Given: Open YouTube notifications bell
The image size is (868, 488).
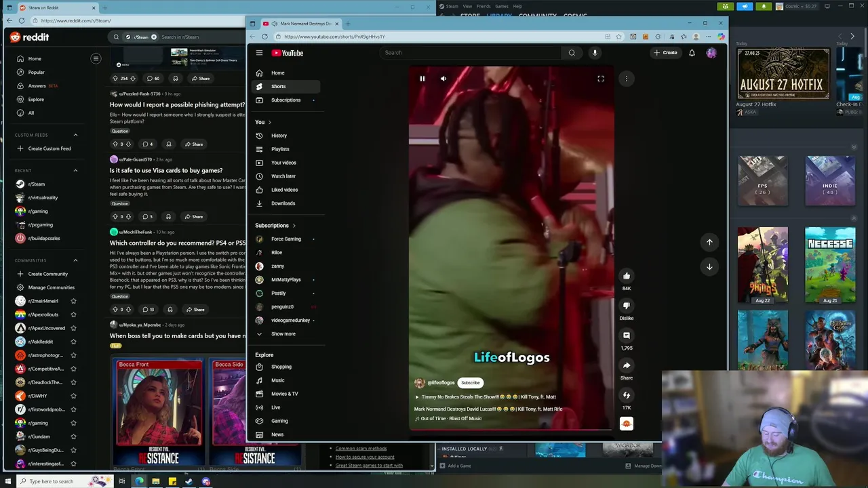Looking at the screenshot, I should [x=692, y=53].
